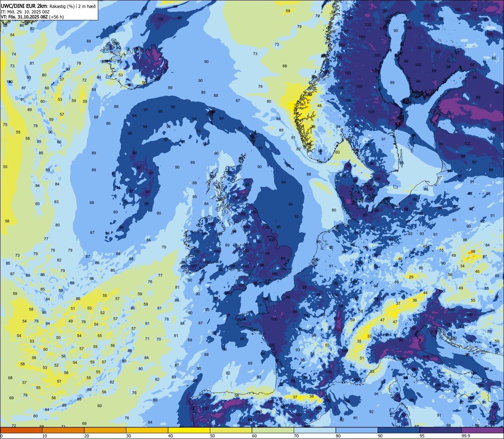
Task: Click the 'Rakastig (%) í 2 m hæð' label
Action: [x=72, y=6]
